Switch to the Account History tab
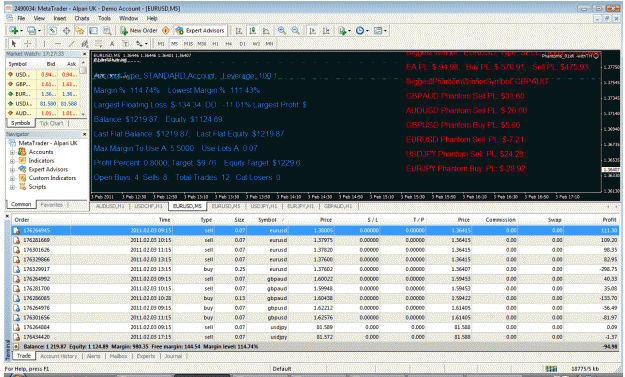This screenshot has height=377, width=625. [59, 356]
